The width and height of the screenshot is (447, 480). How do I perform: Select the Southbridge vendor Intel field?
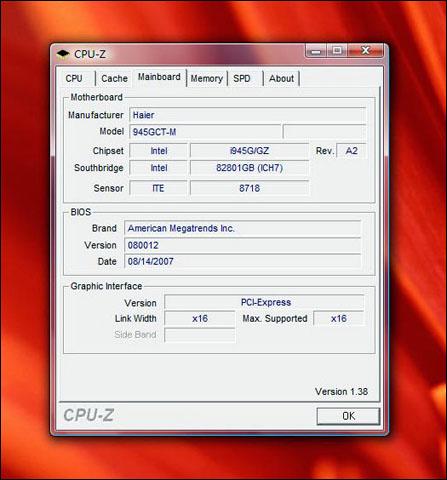(x=159, y=168)
